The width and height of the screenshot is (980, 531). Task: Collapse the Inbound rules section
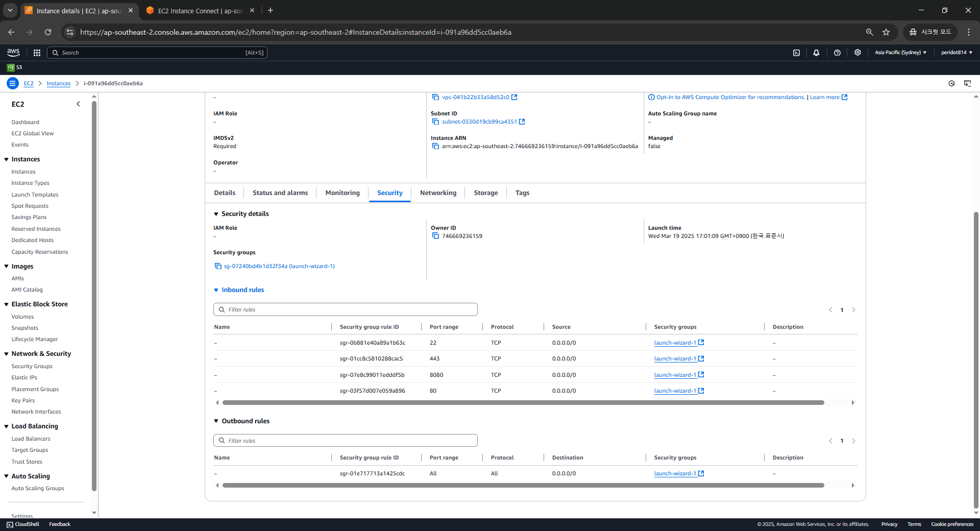coord(216,290)
